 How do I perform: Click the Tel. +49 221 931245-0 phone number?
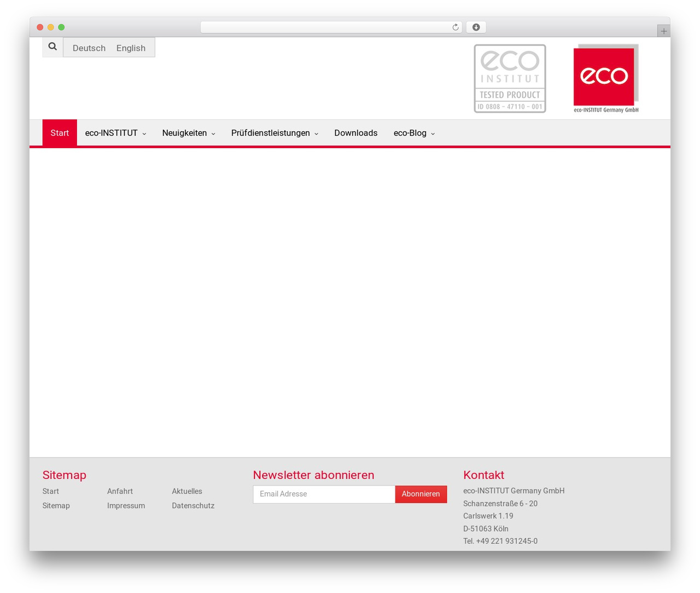point(500,541)
